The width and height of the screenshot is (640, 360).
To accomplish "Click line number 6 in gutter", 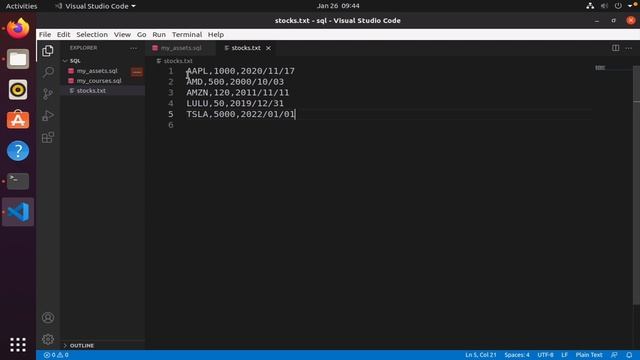I will point(171,125).
